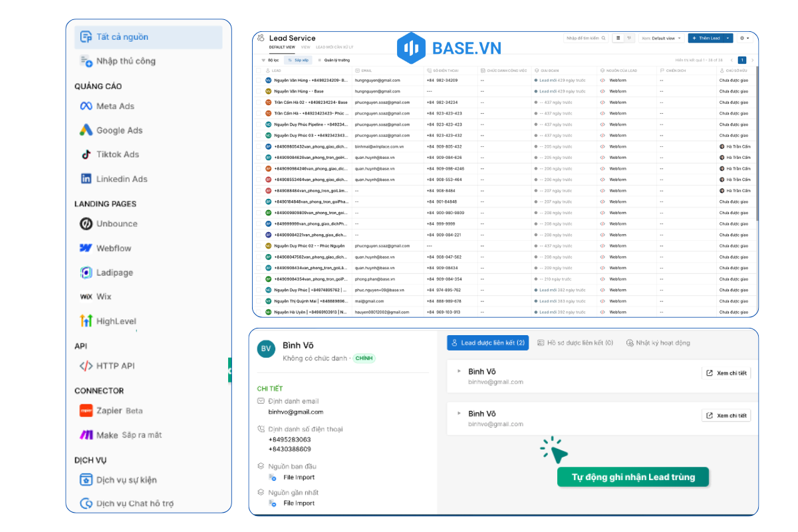Image resolution: width=798 pixels, height=532 pixels.
Task: Open the HTTP API source
Action: point(107,366)
